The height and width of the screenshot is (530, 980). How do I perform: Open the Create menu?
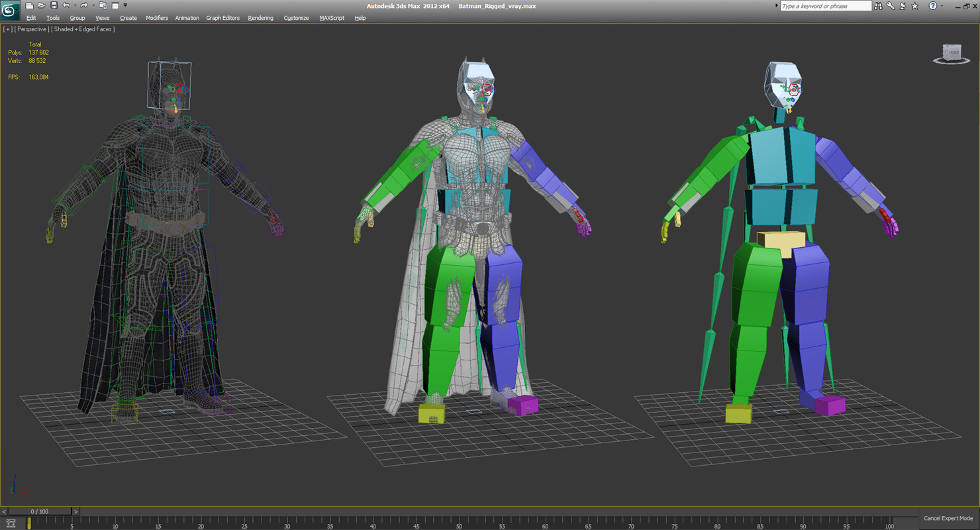(128, 18)
